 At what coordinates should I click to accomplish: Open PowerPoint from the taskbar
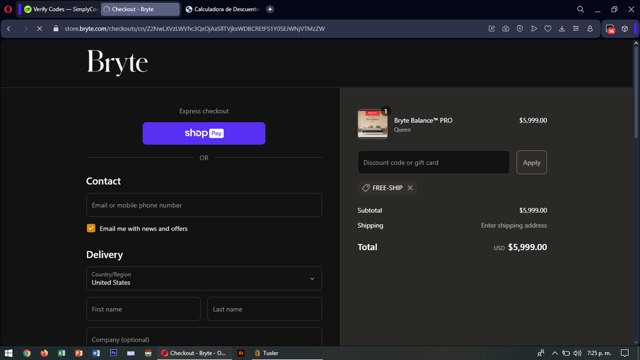coord(79,353)
